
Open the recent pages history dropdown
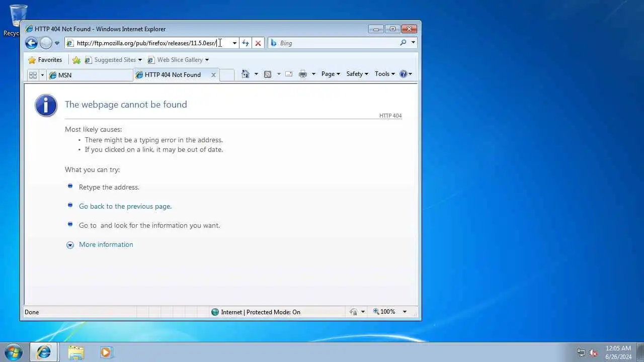[57, 43]
